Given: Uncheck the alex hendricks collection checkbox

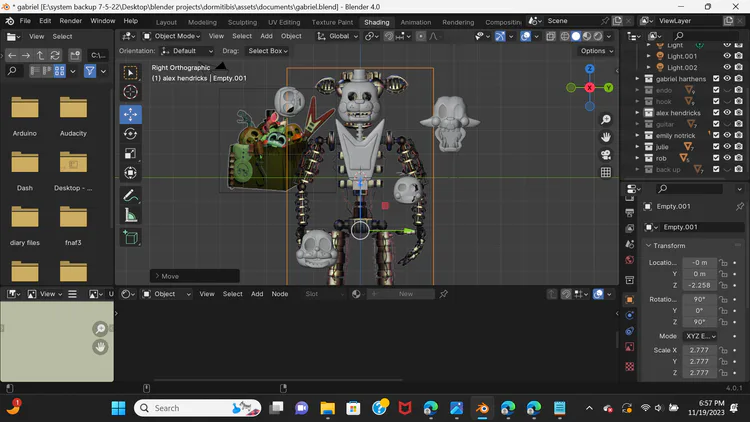Looking at the screenshot, I should 716,112.
